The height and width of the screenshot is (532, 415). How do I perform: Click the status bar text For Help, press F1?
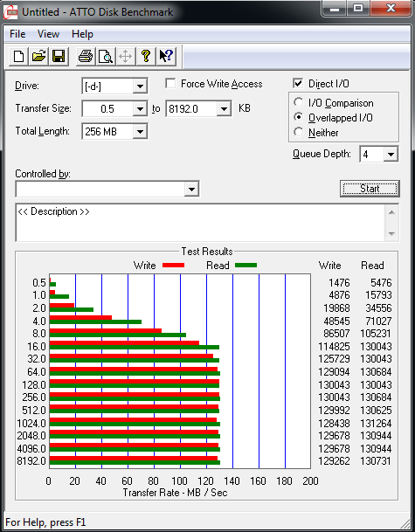(x=45, y=522)
